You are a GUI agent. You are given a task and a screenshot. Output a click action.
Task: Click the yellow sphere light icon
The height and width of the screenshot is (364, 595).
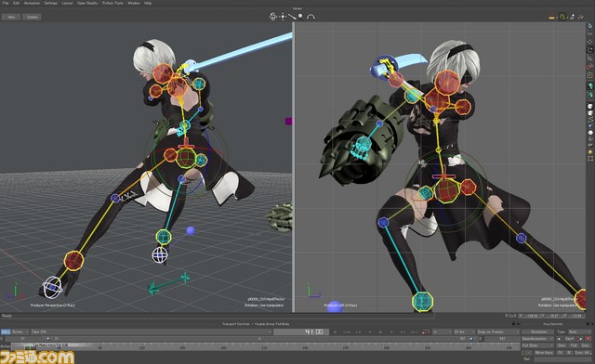point(590,152)
